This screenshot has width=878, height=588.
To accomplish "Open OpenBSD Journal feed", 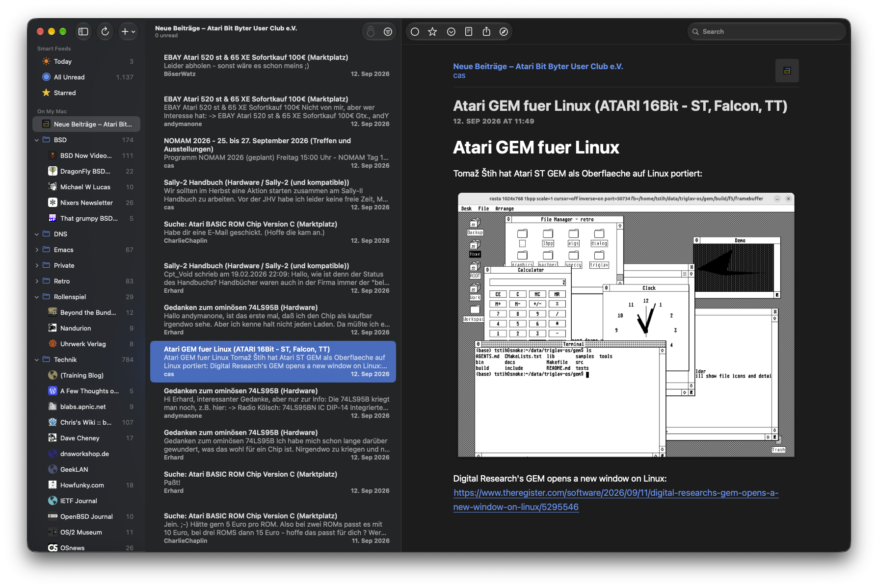I will tap(86, 516).
